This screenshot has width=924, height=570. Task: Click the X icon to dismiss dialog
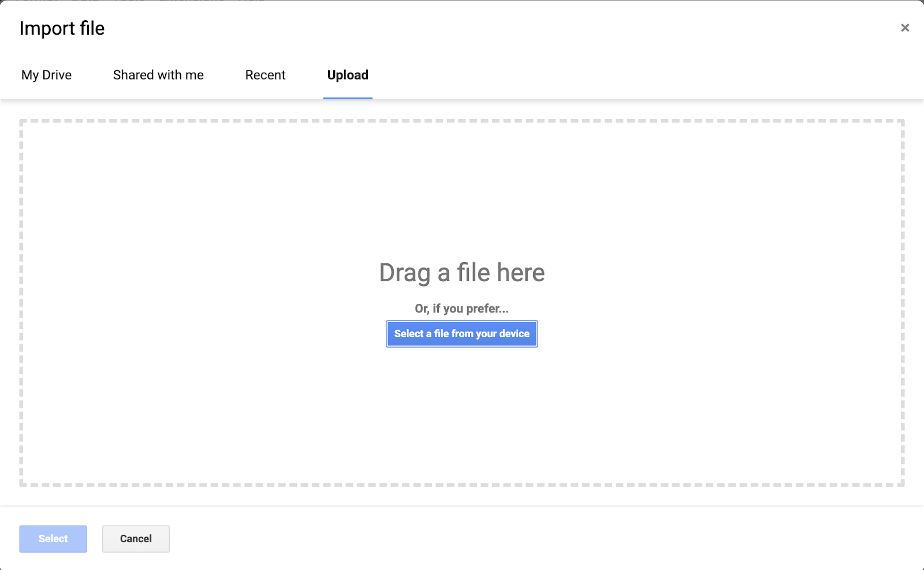point(904,27)
